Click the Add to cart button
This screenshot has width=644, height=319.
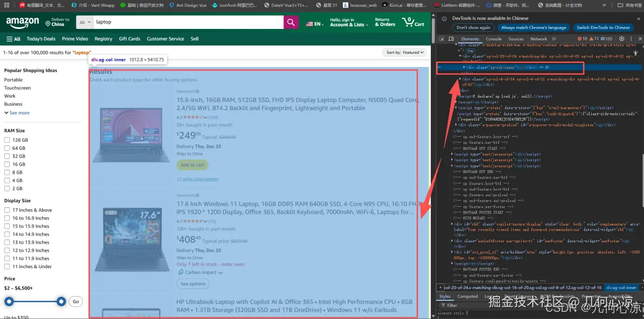click(192, 165)
